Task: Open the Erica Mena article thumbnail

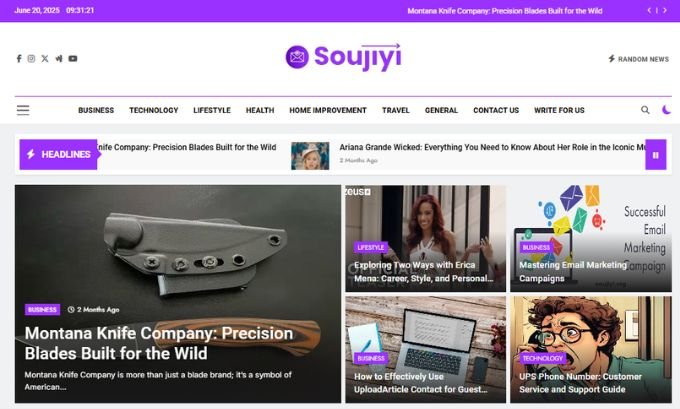Action: [425, 239]
